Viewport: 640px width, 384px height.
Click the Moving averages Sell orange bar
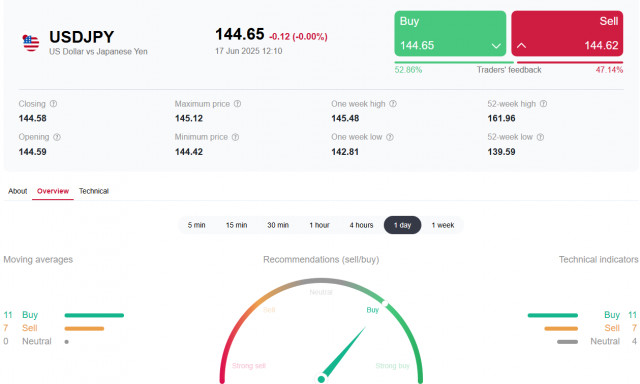pos(84,329)
